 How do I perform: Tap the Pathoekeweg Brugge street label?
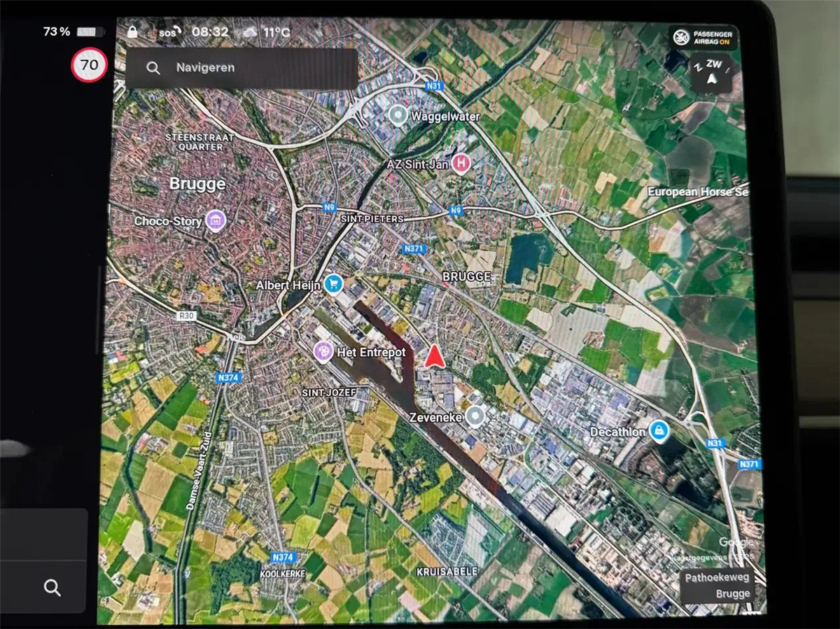pos(717,586)
